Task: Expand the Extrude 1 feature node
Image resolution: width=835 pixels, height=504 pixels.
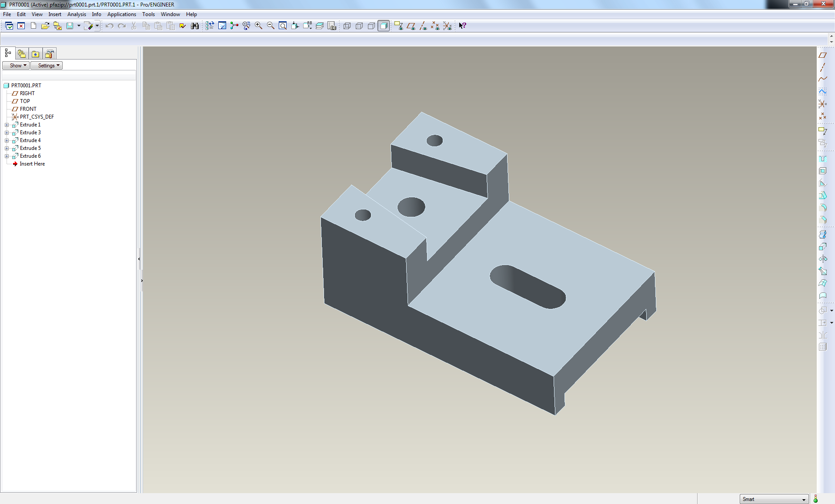Action: tap(7, 125)
